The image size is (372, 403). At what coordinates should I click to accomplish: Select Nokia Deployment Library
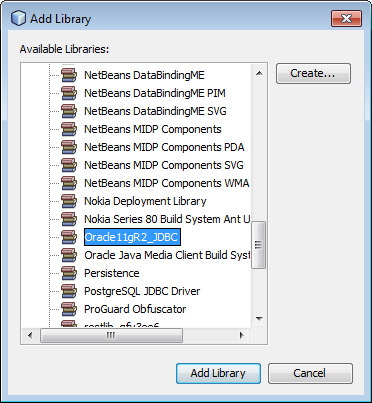[x=145, y=201]
